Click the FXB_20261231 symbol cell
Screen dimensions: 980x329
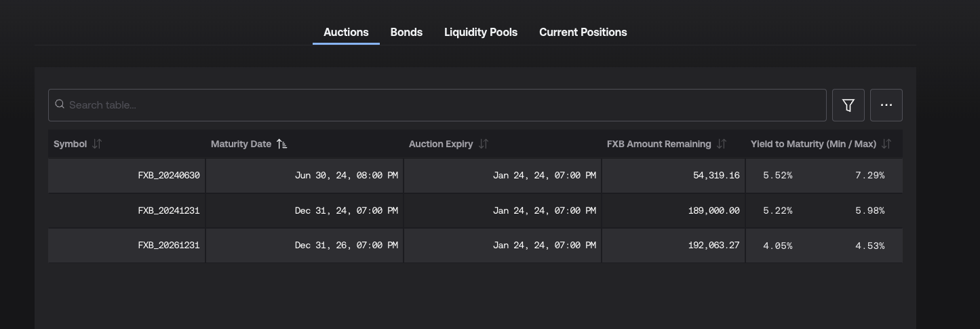(169, 246)
